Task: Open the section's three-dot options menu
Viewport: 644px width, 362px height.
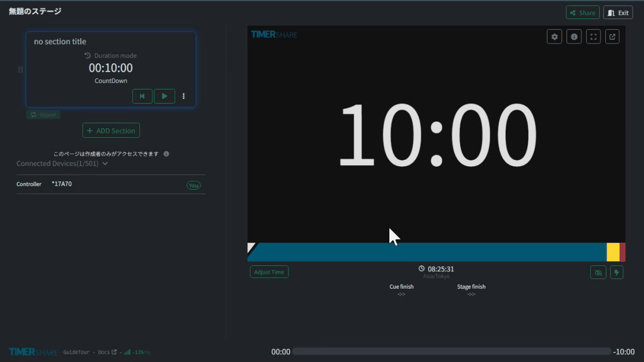Action: [x=184, y=96]
